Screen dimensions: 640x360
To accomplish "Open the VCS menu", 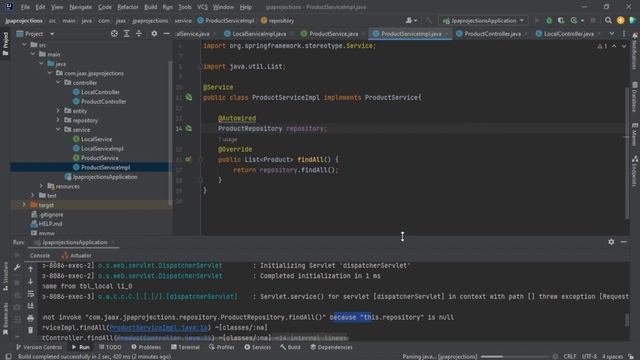I will (202, 7).
